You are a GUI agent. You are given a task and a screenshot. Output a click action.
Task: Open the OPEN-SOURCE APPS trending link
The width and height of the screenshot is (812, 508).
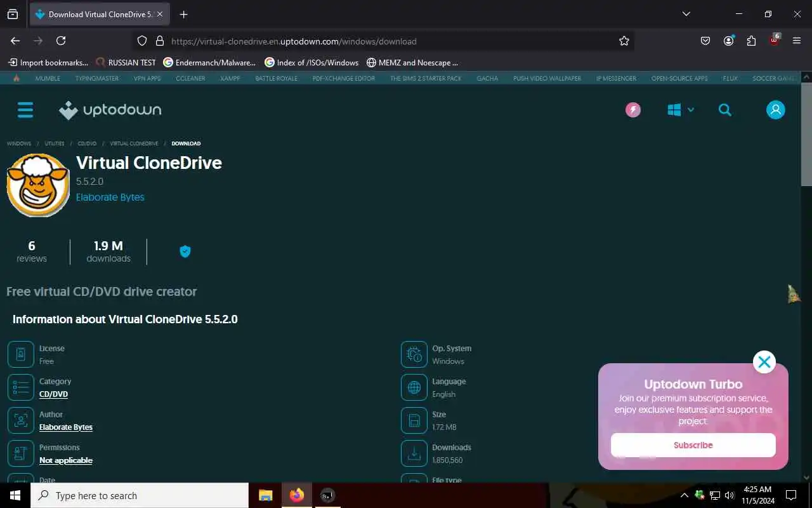[679, 78]
